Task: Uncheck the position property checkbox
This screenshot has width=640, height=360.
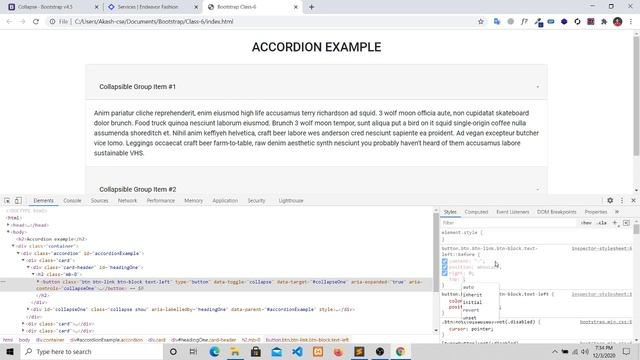Action: click(444, 267)
